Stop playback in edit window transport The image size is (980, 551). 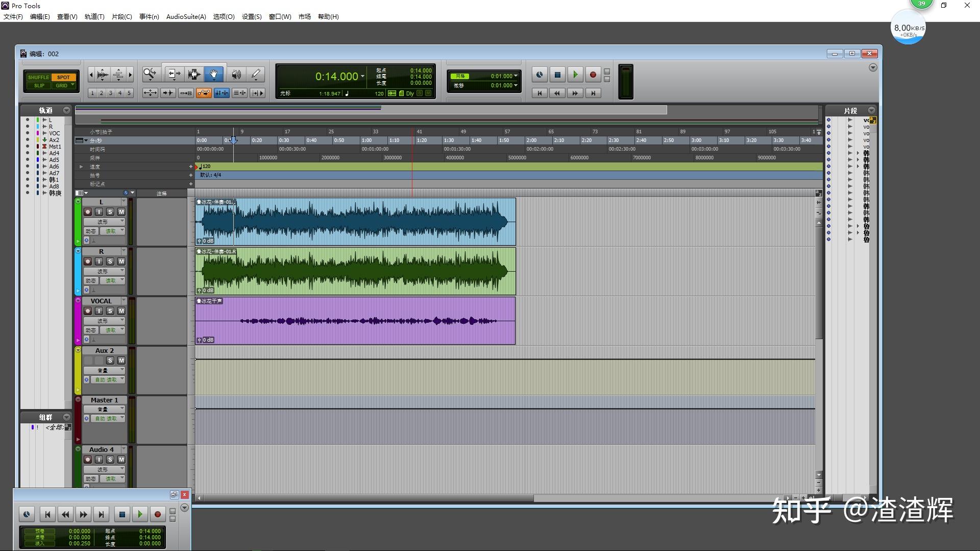click(557, 75)
